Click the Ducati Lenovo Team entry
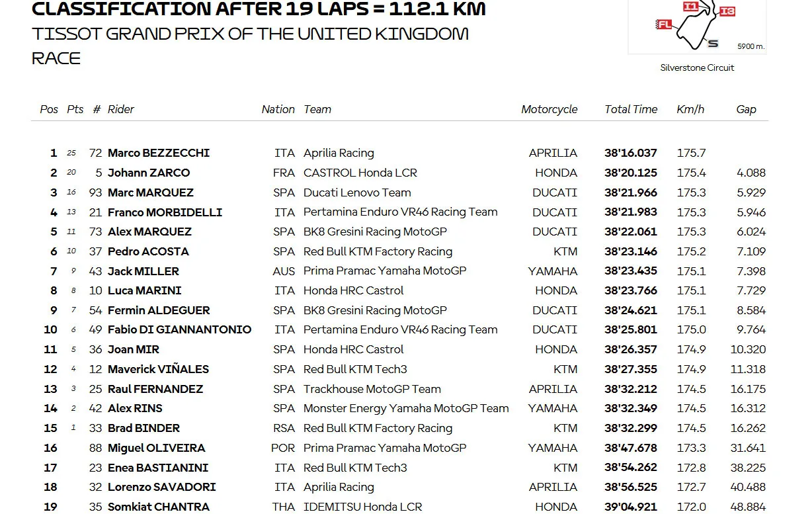The height and width of the screenshot is (514, 812). click(357, 193)
